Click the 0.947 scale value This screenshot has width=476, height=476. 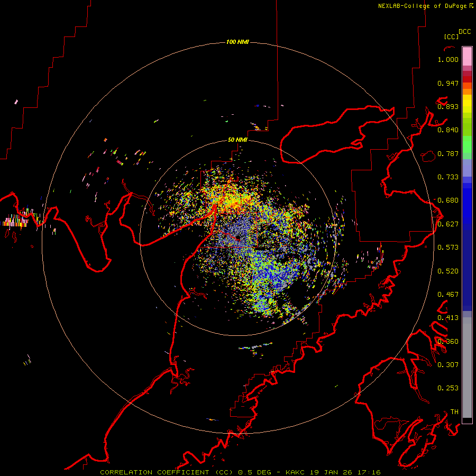point(448,83)
